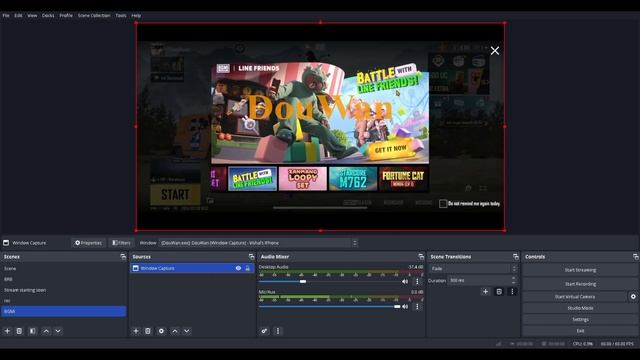Screen dimensions: 640x360
Task: Remove the scene transition with trash icon
Action: [499, 291]
